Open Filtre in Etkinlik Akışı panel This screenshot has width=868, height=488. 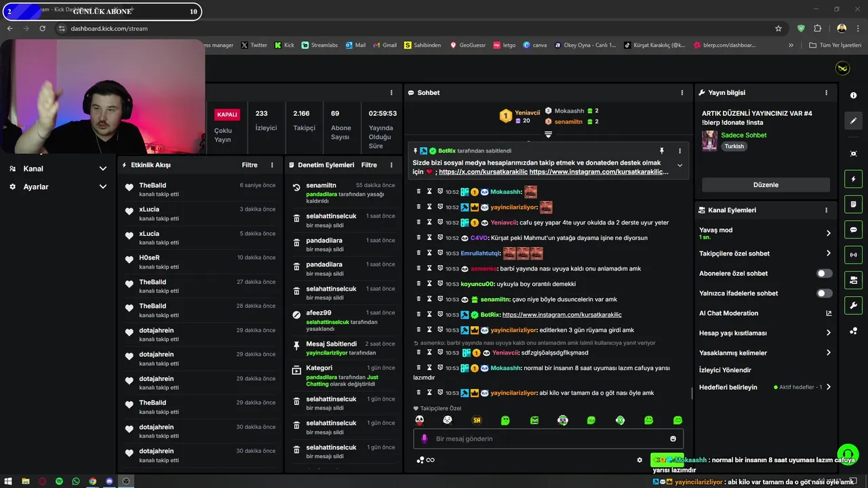(250, 165)
